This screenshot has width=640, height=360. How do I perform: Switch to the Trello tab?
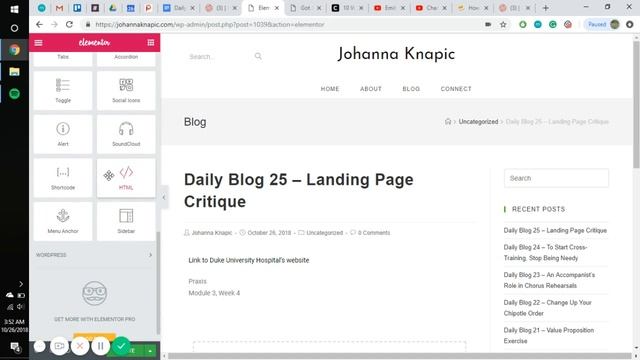pos(77,8)
